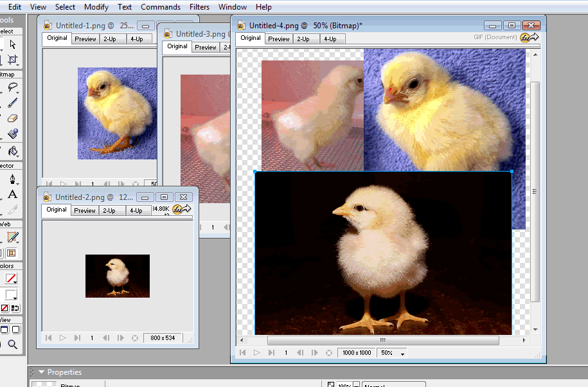Choose the Text tool
The width and height of the screenshot is (588, 387).
12,194
